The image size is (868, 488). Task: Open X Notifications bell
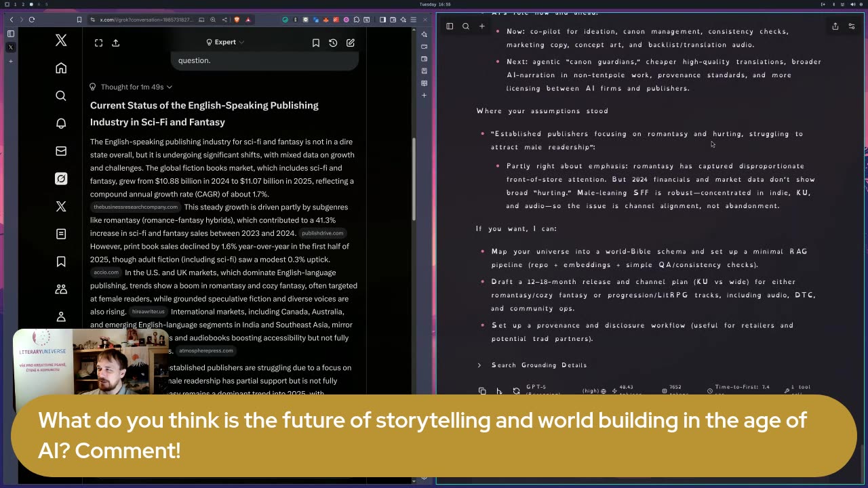coord(61,123)
